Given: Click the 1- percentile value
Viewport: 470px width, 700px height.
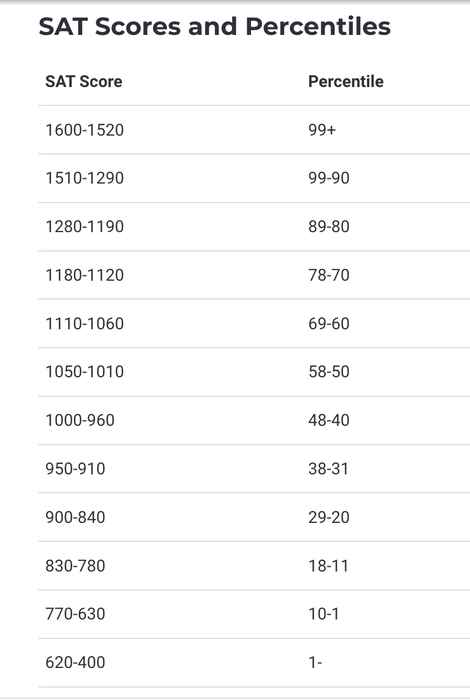Looking at the screenshot, I should point(316,662).
